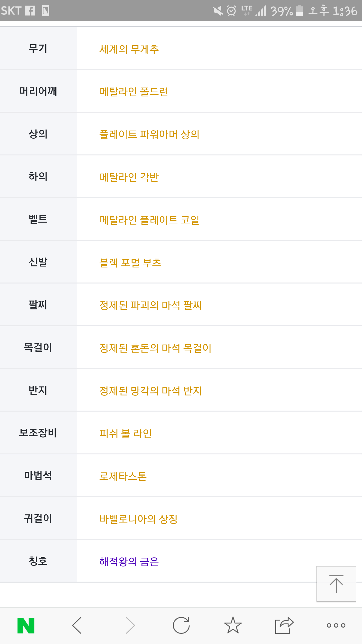Open the three-dot more menu
This screenshot has width=362, height=644.
pos(336,625)
